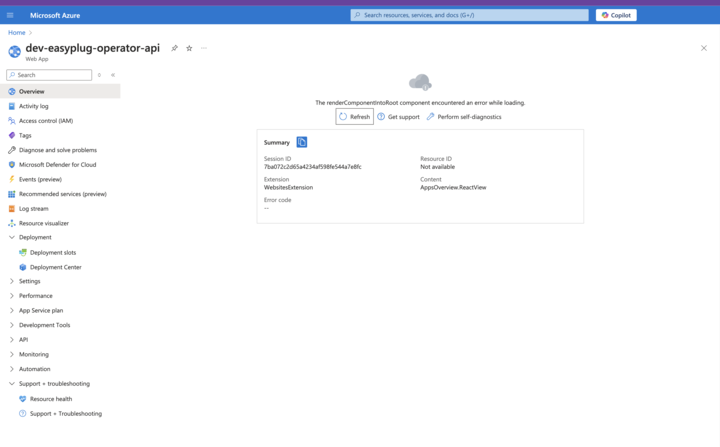720x447 pixels.
Task: Expand the App Service plan section
Action: pos(12,311)
